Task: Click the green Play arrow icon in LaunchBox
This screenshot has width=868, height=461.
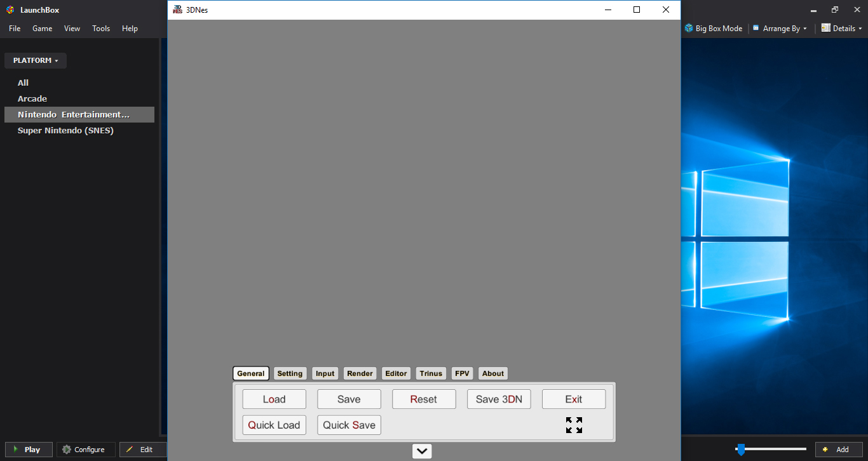Action: pos(15,449)
